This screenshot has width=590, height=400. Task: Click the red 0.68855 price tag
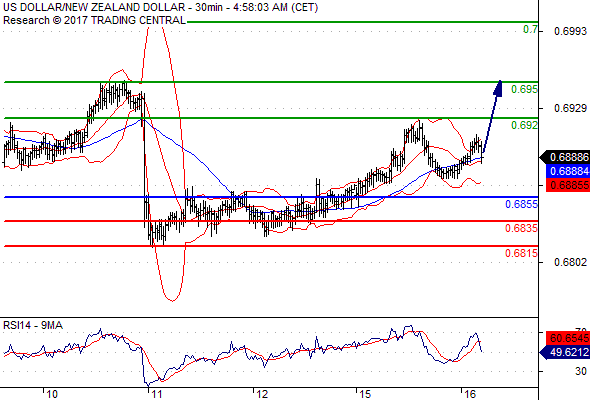[568, 185]
